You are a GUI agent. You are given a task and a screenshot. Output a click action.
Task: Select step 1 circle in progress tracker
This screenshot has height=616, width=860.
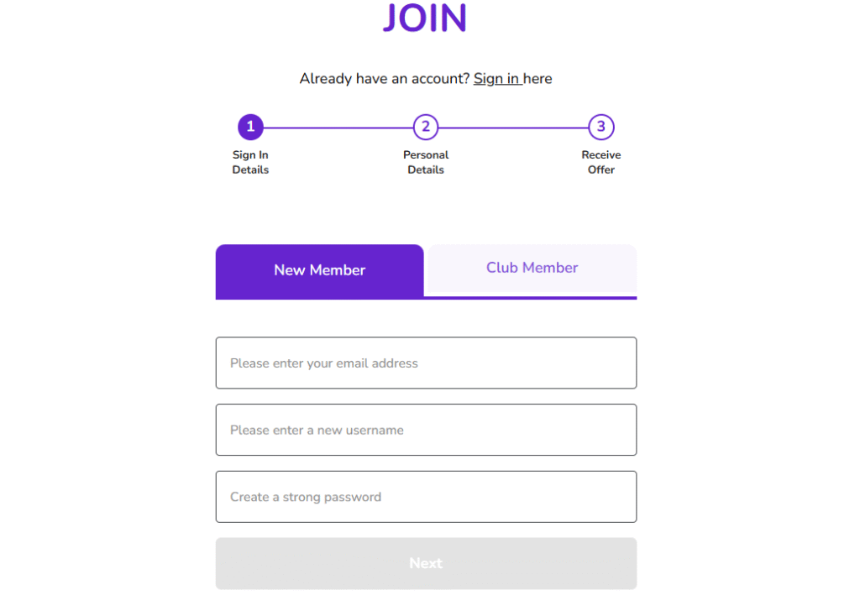click(x=250, y=128)
